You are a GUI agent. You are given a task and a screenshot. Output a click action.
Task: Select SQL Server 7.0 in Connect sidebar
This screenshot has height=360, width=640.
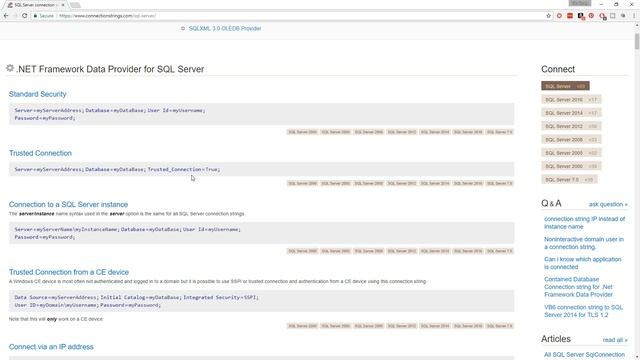pos(569,180)
